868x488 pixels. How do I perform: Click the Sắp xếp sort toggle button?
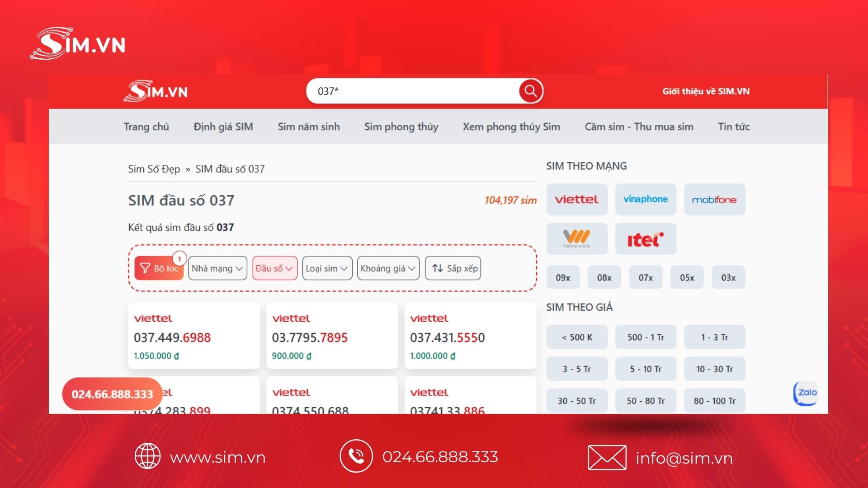(x=455, y=267)
